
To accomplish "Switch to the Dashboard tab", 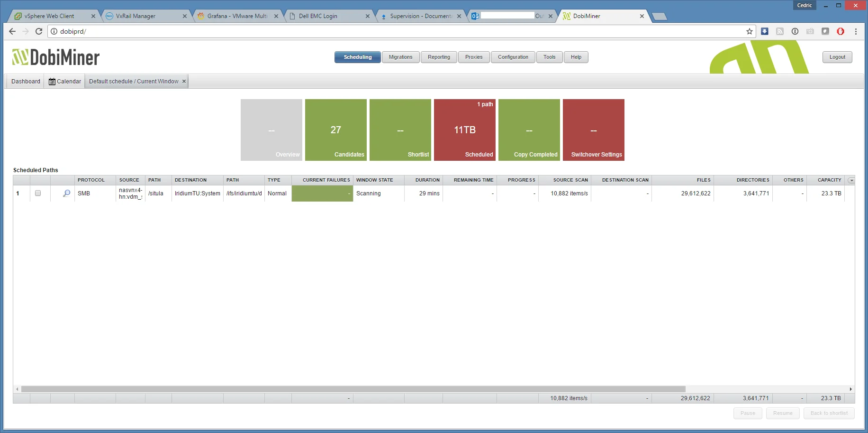I will 26,82.
